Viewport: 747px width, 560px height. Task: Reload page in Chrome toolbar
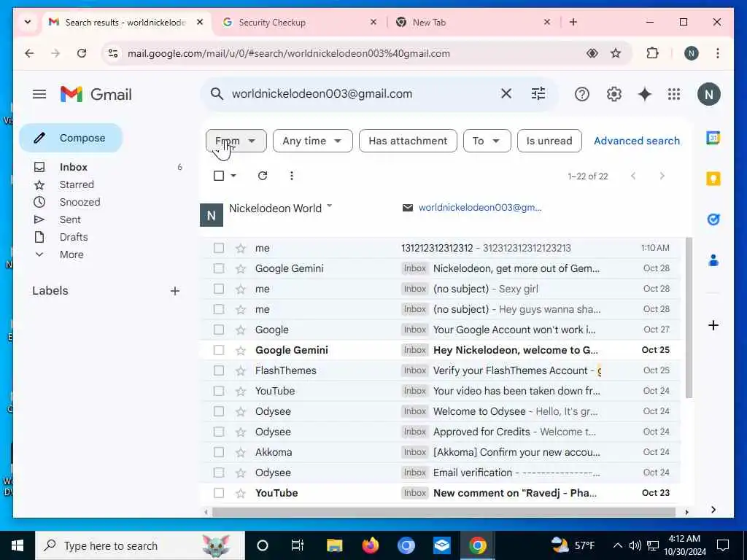(82, 53)
